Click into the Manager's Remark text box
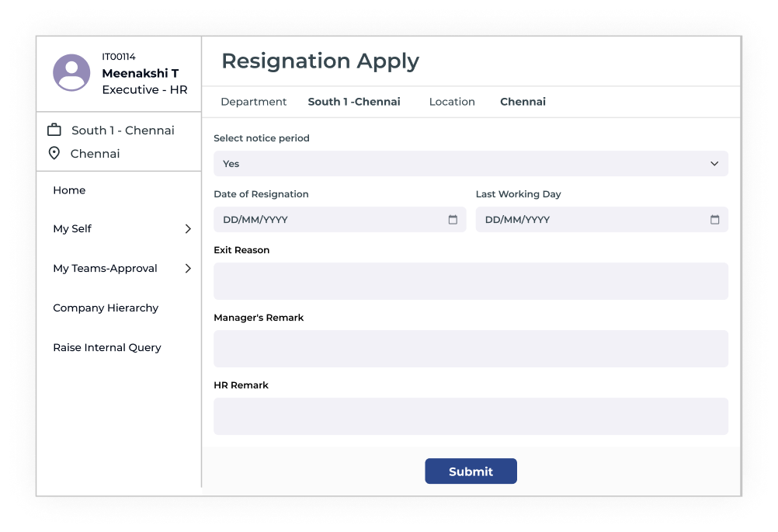 [471, 349]
